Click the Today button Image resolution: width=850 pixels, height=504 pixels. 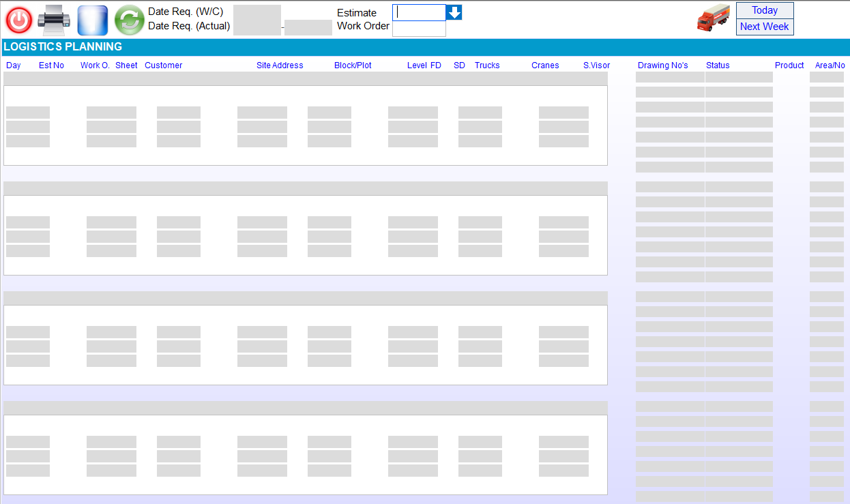(x=765, y=10)
